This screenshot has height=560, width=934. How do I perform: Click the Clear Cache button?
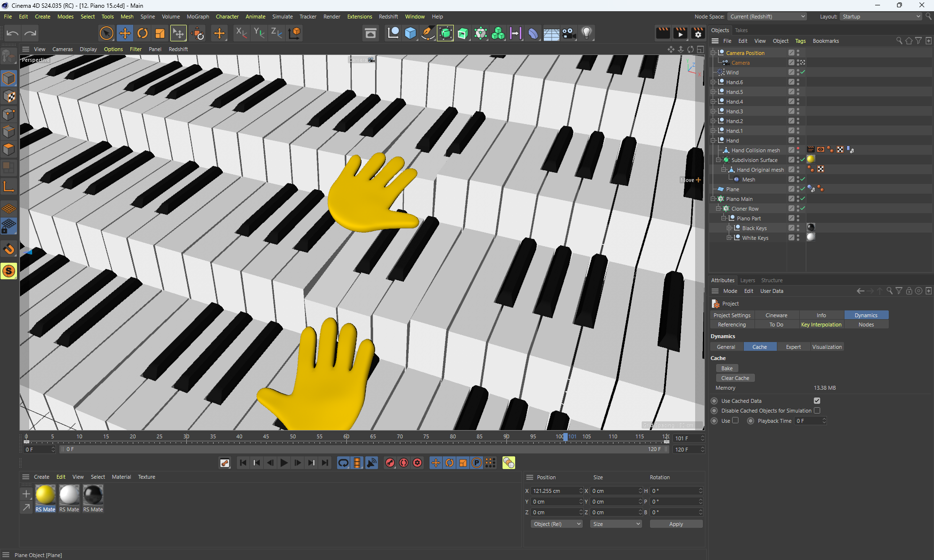pos(735,378)
